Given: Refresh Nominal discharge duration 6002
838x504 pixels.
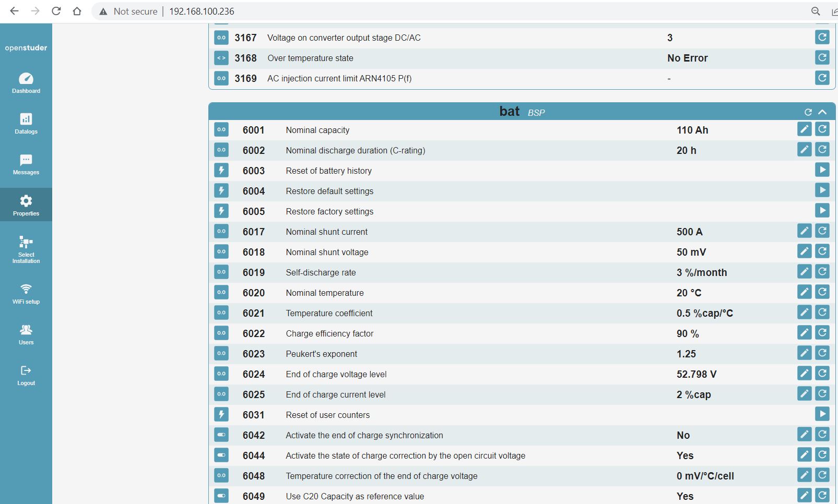Looking at the screenshot, I should [822, 150].
